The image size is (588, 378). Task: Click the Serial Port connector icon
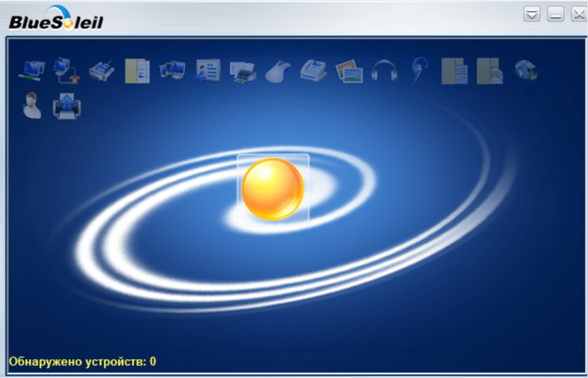(x=102, y=70)
